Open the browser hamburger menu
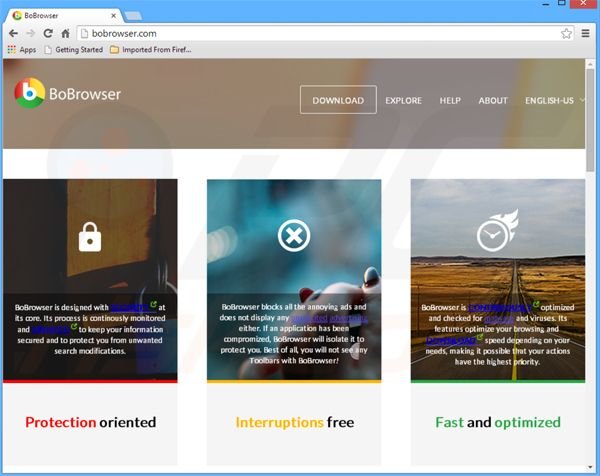Image resolution: width=600 pixels, height=476 pixels. (585, 33)
